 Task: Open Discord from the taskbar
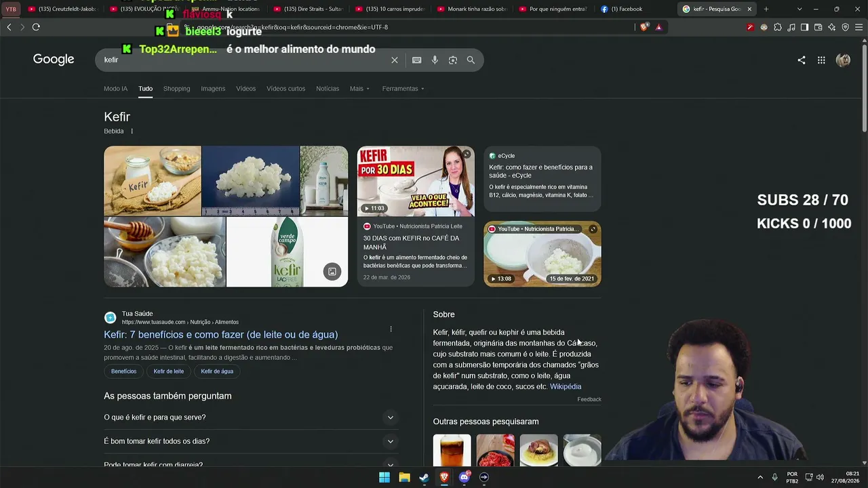pyautogui.click(x=465, y=477)
